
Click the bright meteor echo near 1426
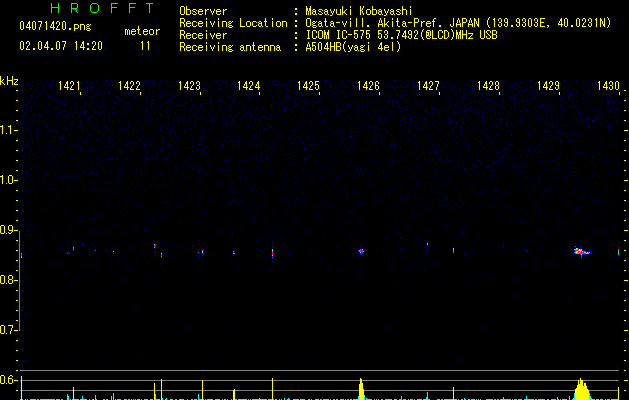(x=361, y=251)
